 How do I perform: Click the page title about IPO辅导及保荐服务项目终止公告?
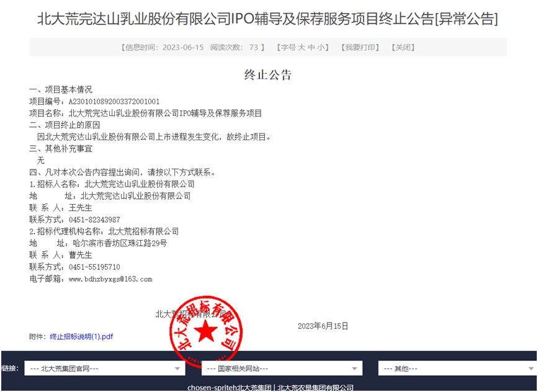[x=267, y=19]
